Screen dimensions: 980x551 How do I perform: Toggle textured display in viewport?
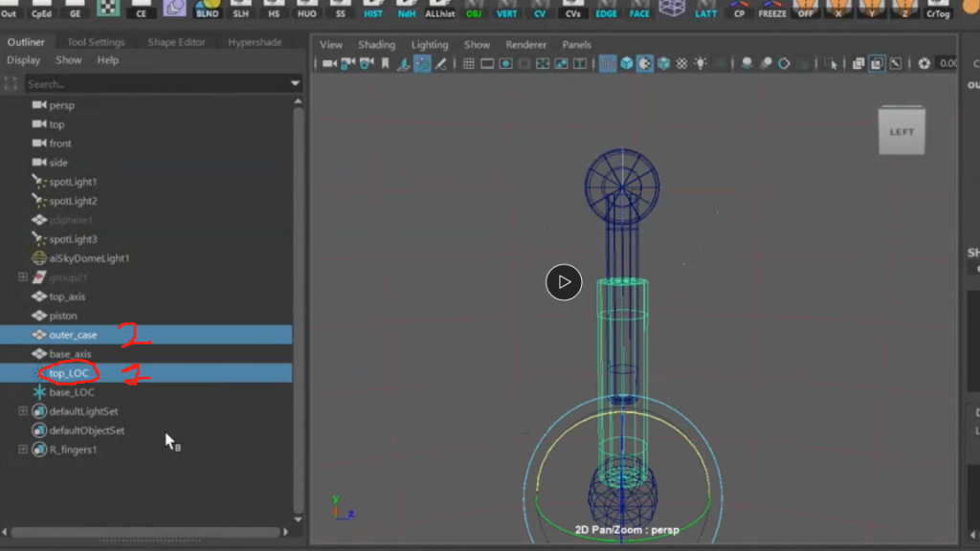(681, 64)
